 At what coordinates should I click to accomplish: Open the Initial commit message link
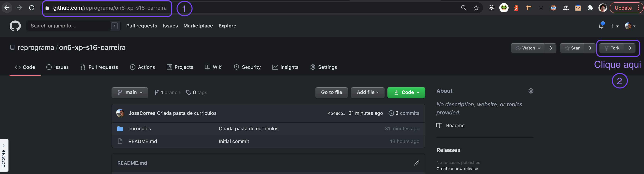pyautogui.click(x=234, y=142)
